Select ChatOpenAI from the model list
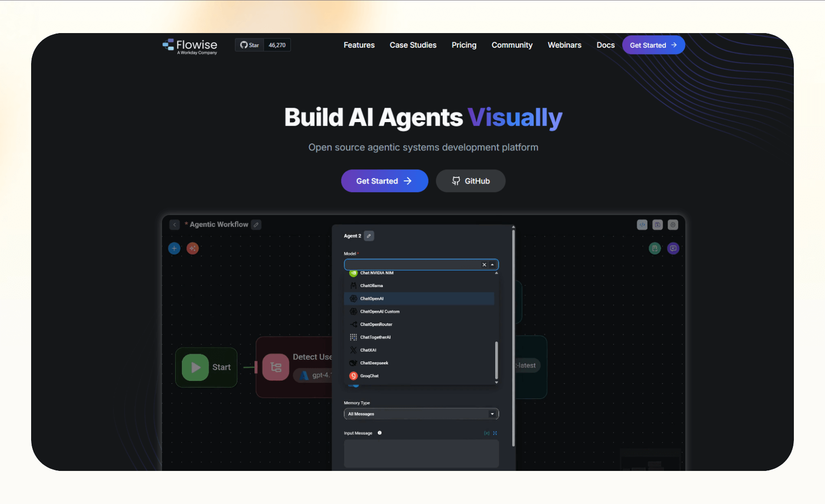 pyautogui.click(x=419, y=299)
